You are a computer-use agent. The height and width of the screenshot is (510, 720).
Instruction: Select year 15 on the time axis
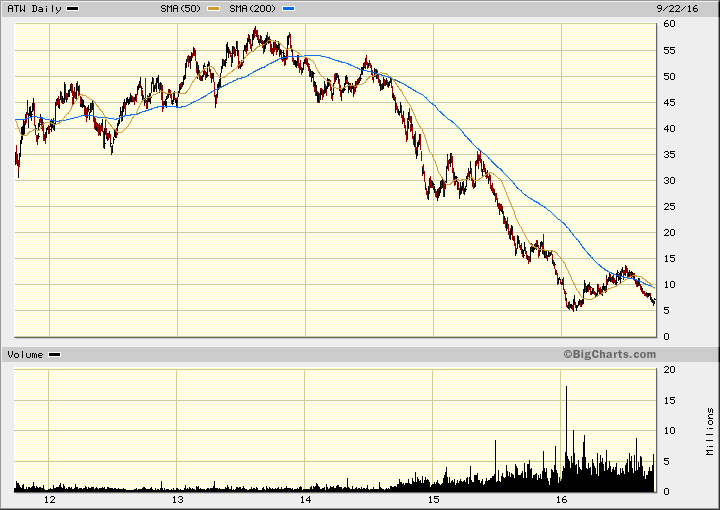(x=433, y=499)
